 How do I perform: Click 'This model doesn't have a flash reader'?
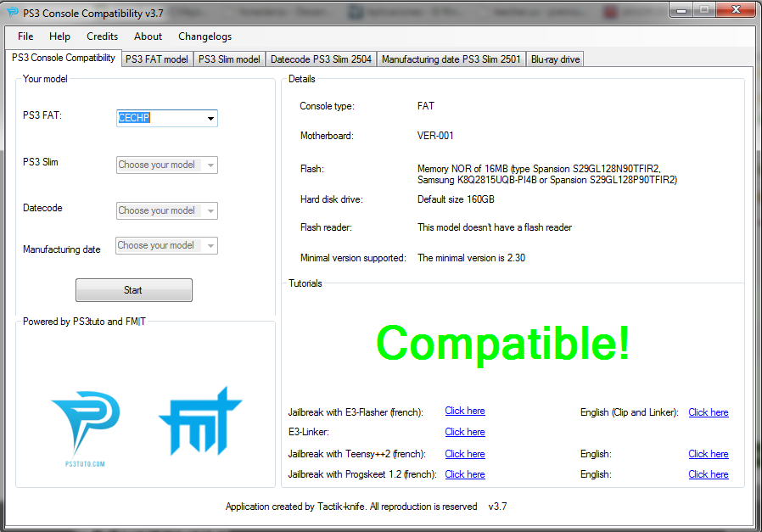pos(495,227)
